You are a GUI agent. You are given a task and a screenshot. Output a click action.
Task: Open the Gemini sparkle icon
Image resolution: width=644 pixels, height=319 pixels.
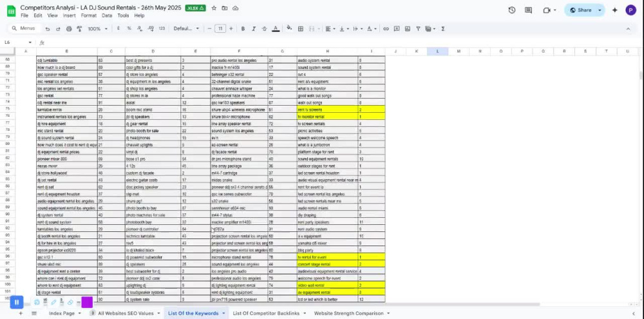click(x=615, y=10)
